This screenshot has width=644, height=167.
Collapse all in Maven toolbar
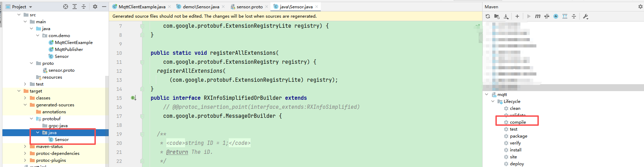coord(574,16)
